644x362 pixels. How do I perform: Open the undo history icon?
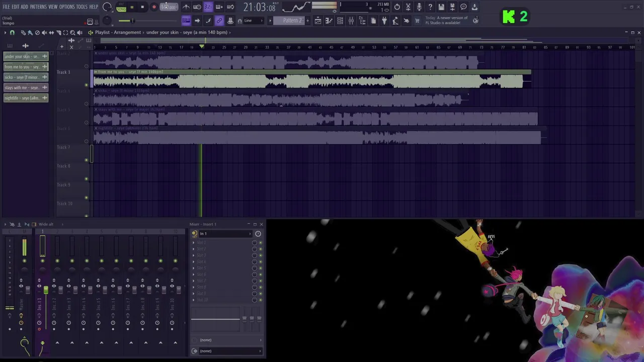pos(397,7)
